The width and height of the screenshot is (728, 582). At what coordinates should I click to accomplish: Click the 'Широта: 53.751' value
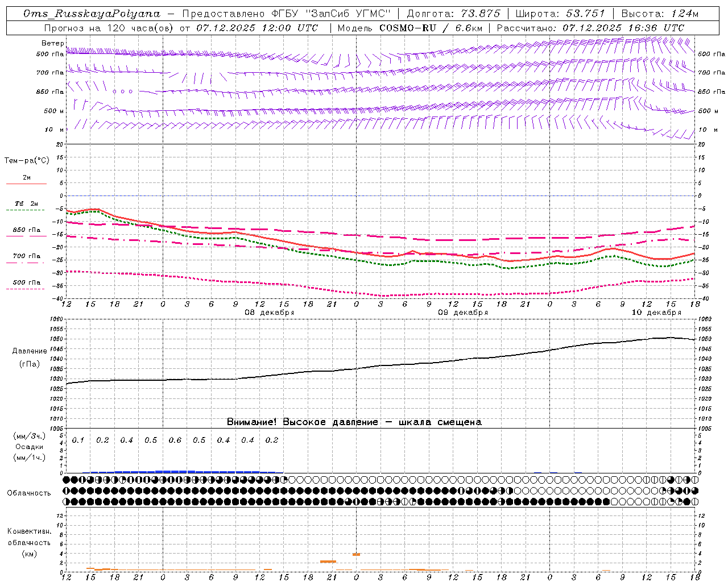pyautogui.click(x=560, y=14)
